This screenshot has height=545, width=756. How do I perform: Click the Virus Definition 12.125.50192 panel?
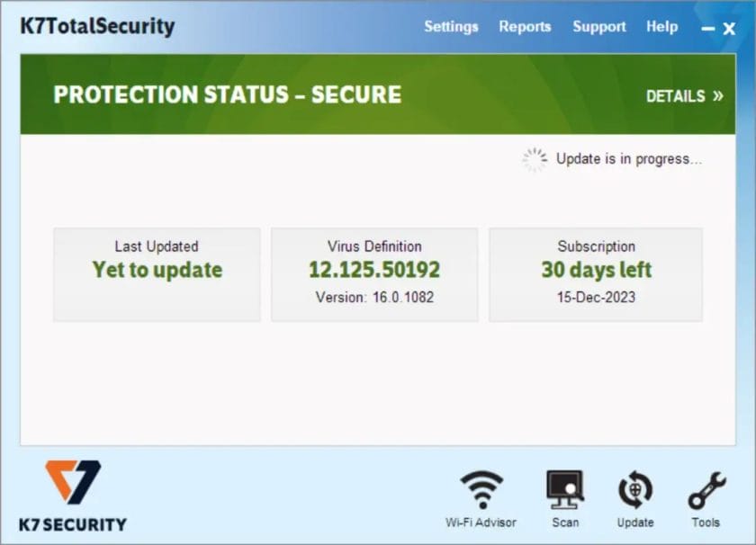374,273
